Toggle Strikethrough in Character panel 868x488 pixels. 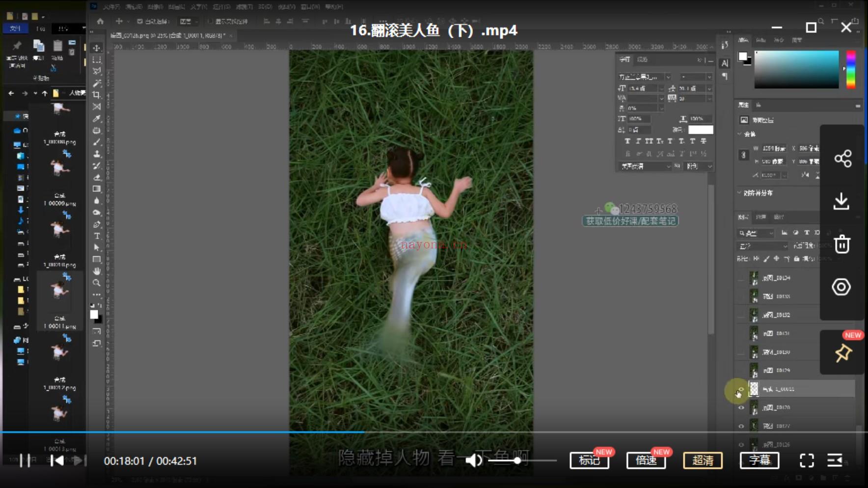coord(704,141)
